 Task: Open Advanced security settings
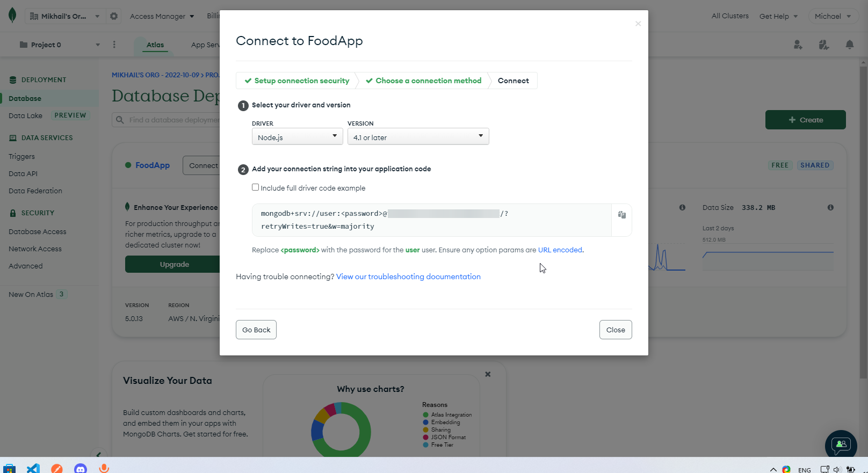(x=26, y=266)
